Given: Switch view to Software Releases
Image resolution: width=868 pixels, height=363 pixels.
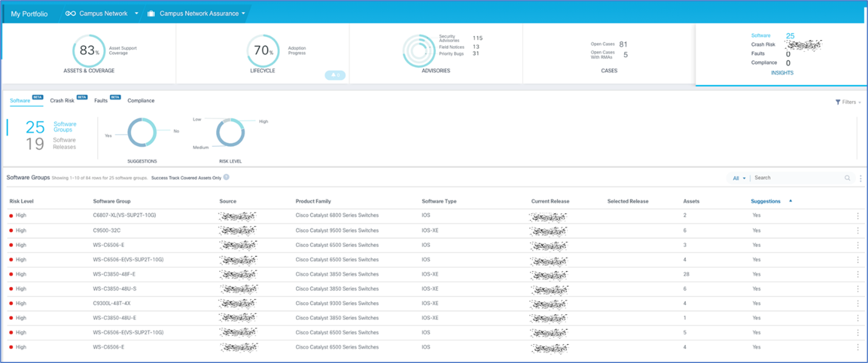Looking at the screenshot, I should point(64,143).
